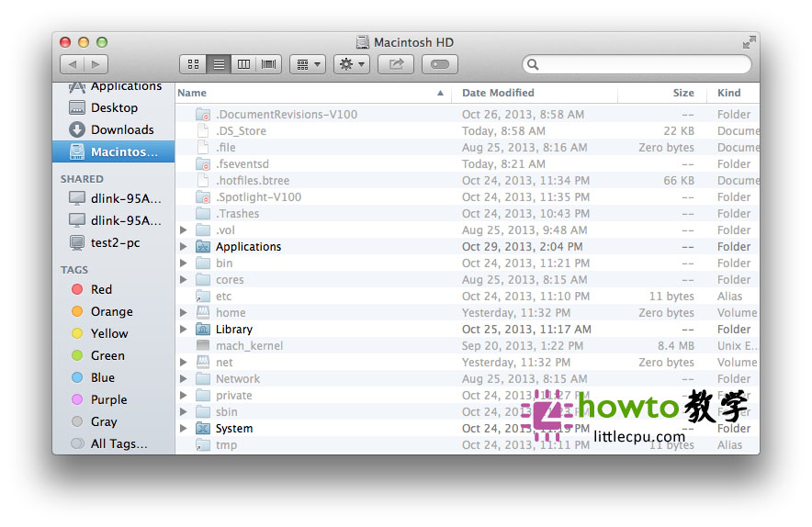The height and width of the screenshot is (527, 812).
Task: Select the etc alias icon
Action: (203, 297)
